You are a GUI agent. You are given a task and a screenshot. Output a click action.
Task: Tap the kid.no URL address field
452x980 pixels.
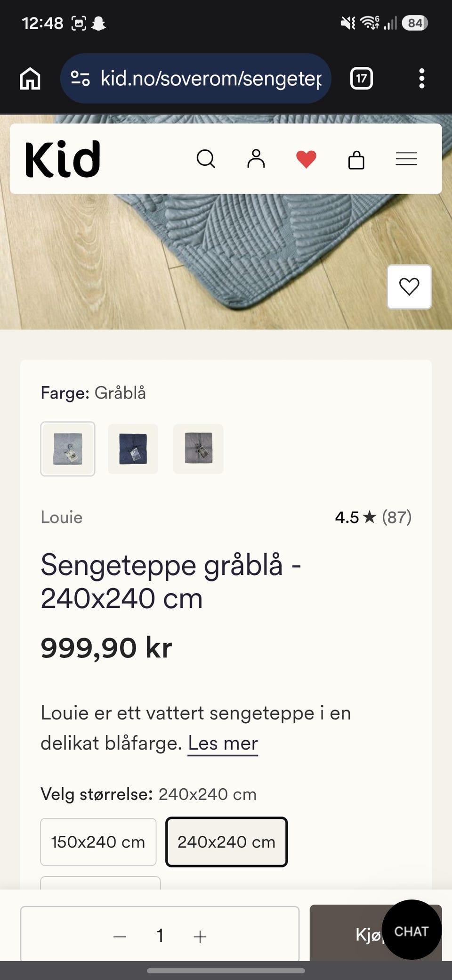[x=196, y=78]
